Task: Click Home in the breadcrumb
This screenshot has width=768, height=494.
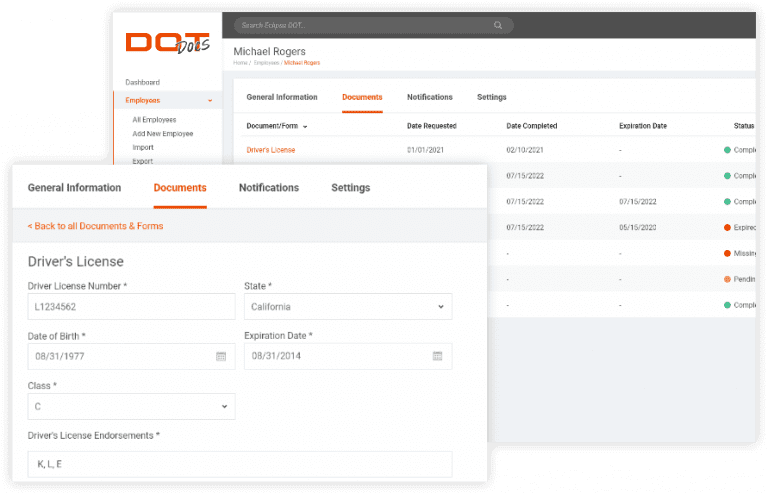Action: pos(240,63)
